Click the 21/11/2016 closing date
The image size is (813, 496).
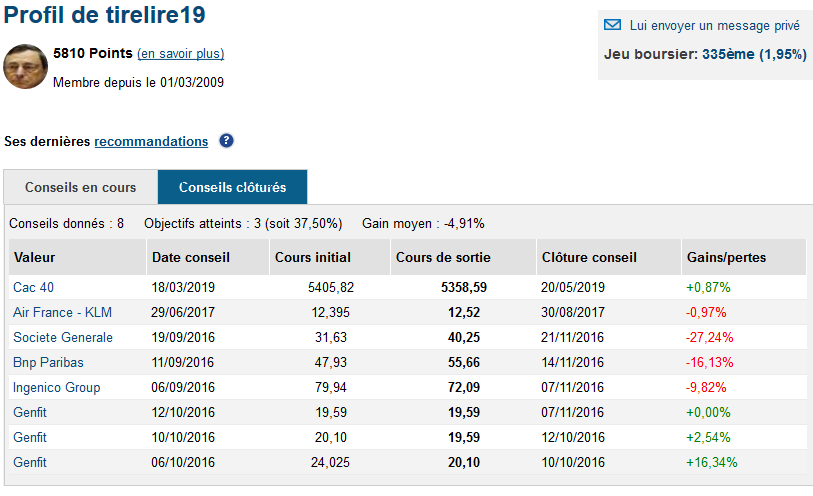[572, 337]
